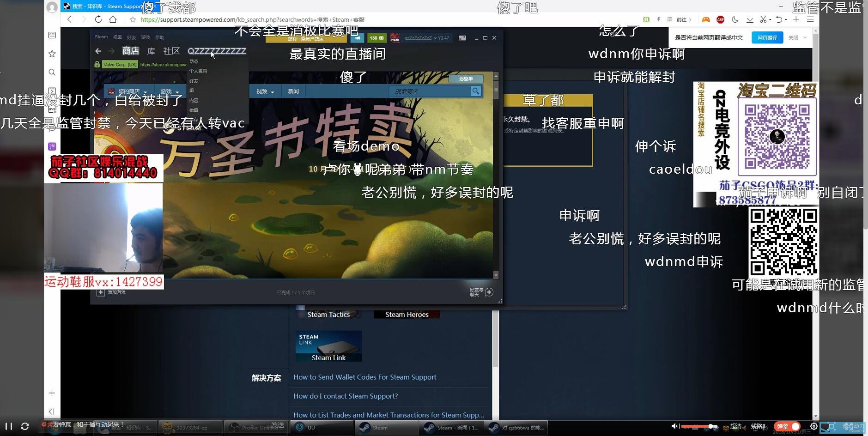Open the 新闻 news store tab
The image size is (868, 436).
coord(293,91)
